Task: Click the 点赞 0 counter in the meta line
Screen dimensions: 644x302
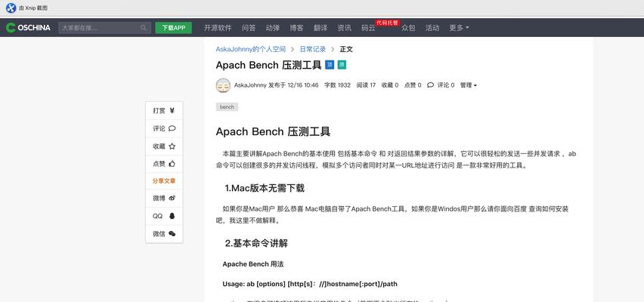Action: [413, 85]
